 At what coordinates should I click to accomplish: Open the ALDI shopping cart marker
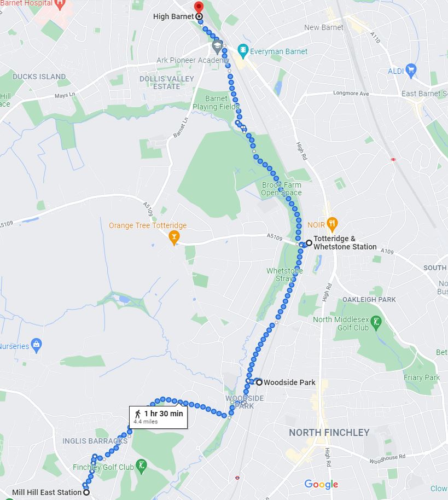pyautogui.click(x=411, y=71)
